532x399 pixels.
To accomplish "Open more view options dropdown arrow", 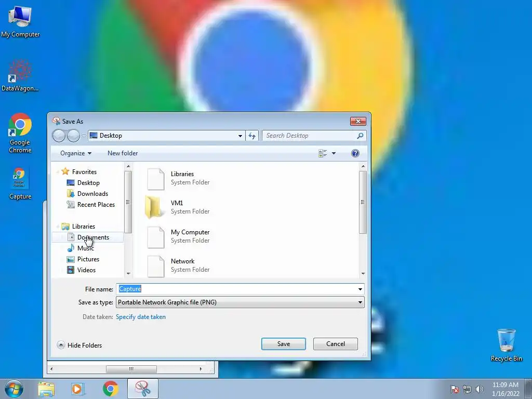I will (334, 153).
